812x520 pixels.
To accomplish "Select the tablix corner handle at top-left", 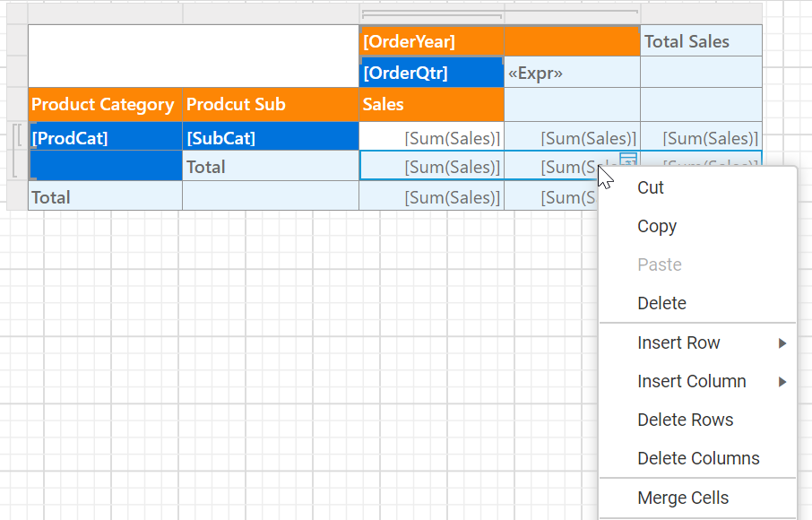I will 17,13.
